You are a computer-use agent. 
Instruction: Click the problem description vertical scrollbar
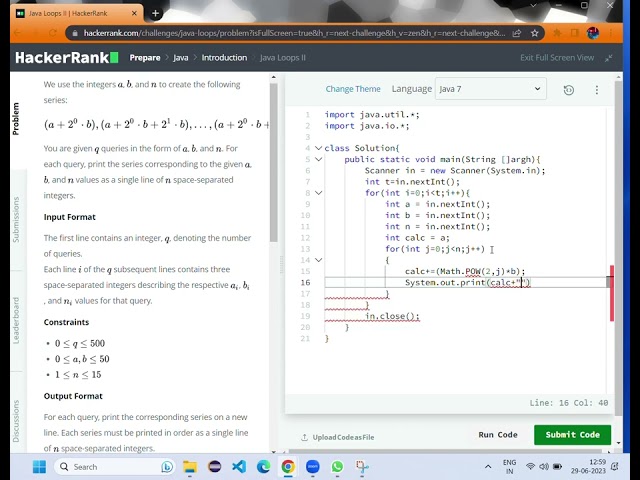tap(273, 162)
